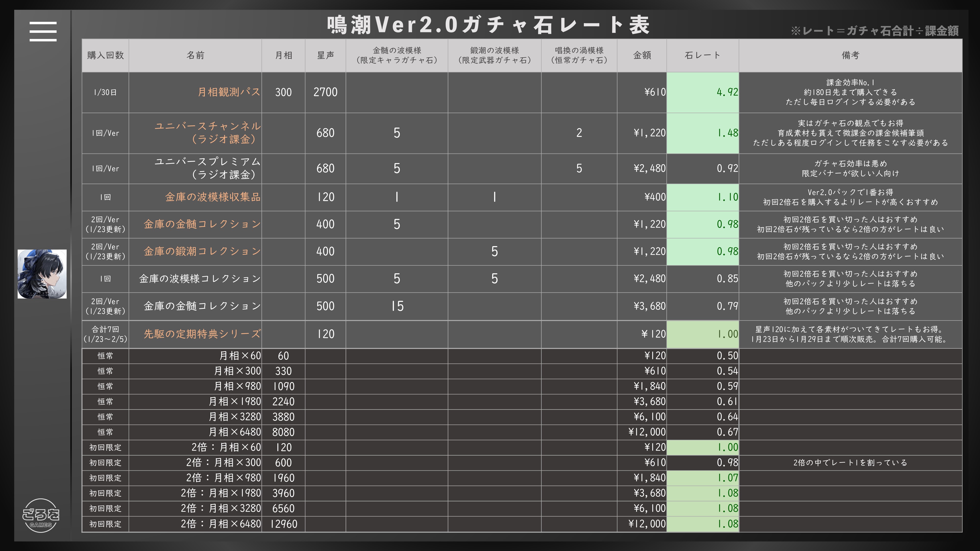The image size is (980, 551).
Task: Open the hamburger menu icon
Action: pos(43,31)
